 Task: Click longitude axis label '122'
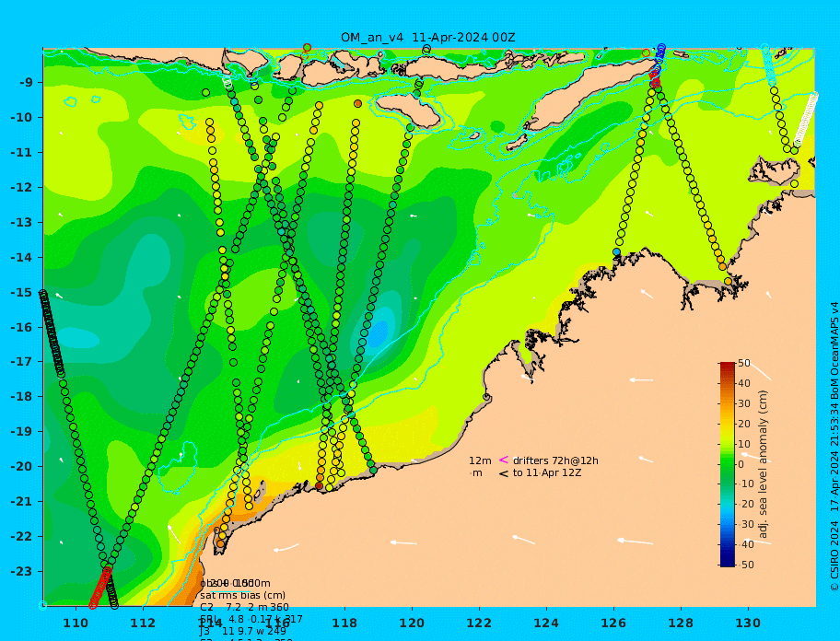tap(479, 624)
